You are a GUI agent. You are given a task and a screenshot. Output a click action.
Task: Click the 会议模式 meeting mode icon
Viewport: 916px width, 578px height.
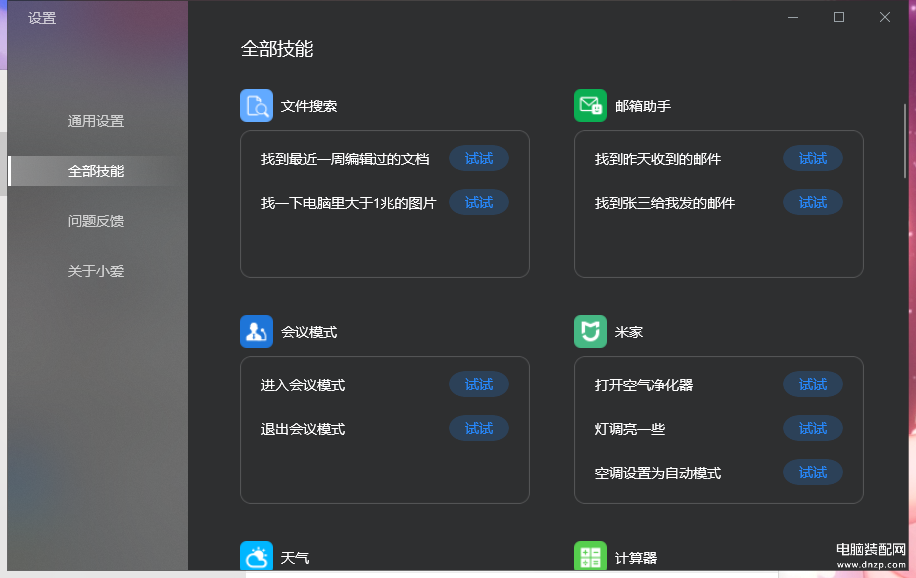coord(256,332)
